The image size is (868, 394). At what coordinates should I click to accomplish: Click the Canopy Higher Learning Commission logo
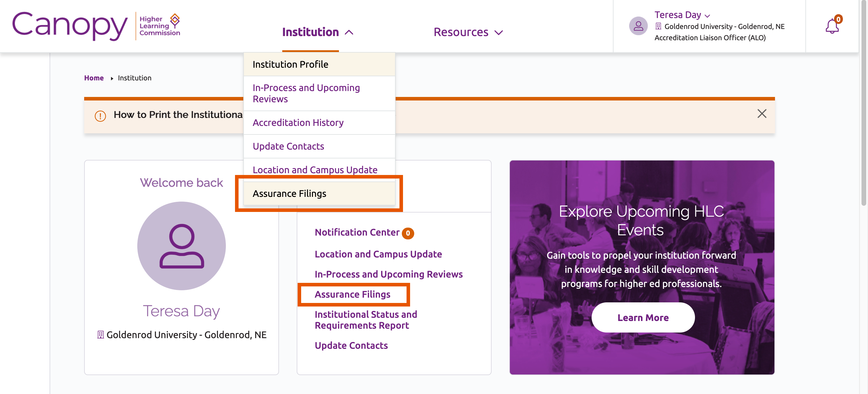coord(96,26)
